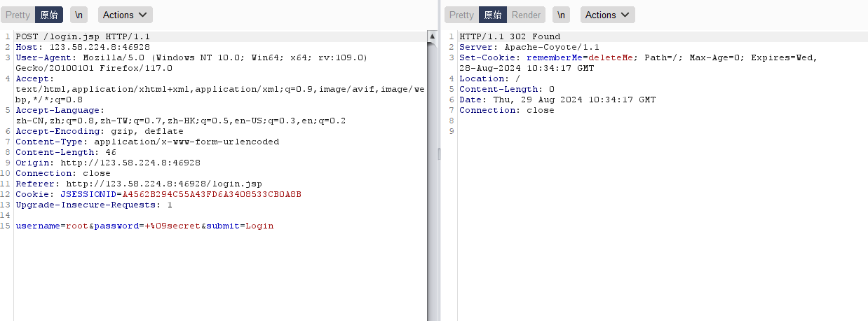The width and height of the screenshot is (868, 321).
Task: Select request 原始 raw tab
Action: pos(49,15)
